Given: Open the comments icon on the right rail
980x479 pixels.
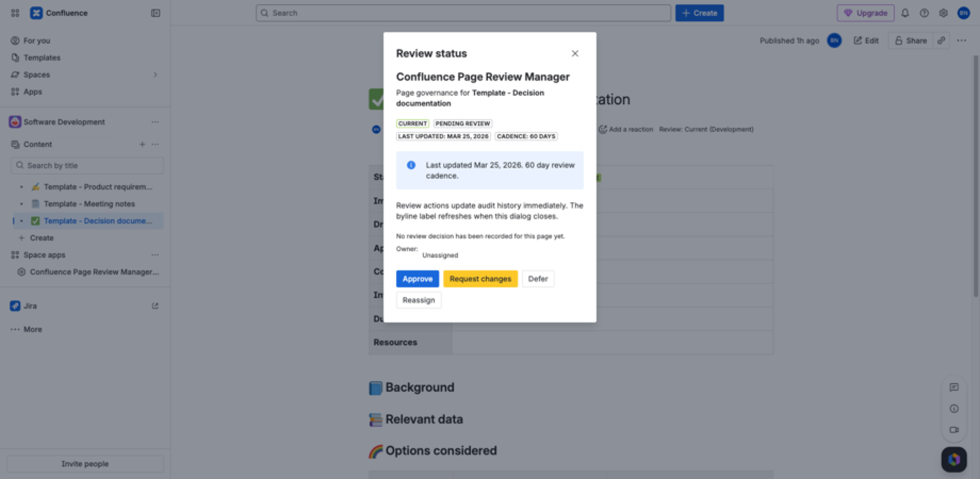Looking at the screenshot, I should (954, 387).
